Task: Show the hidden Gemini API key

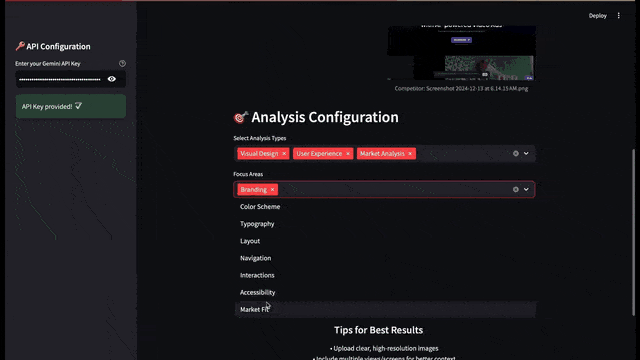Action: coord(111,79)
